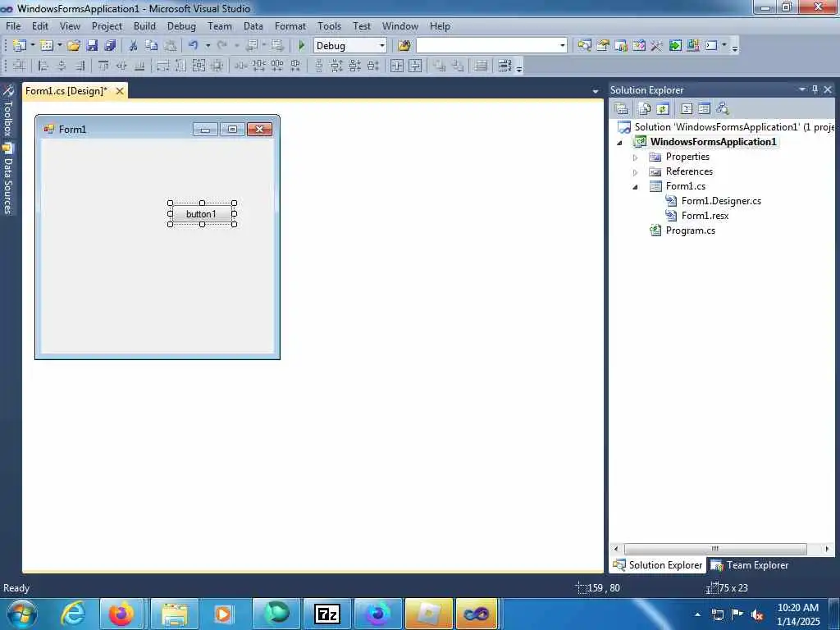Viewport: 840px width, 630px height.
Task: Open the File menu
Action: [13, 25]
